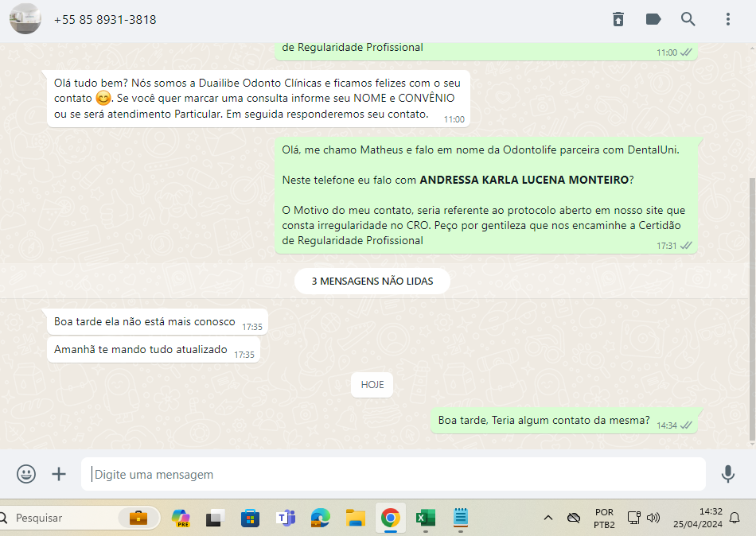Screen dimensions: 756x536
Task: Open File Explorer from taskbar
Action: pos(356,519)
